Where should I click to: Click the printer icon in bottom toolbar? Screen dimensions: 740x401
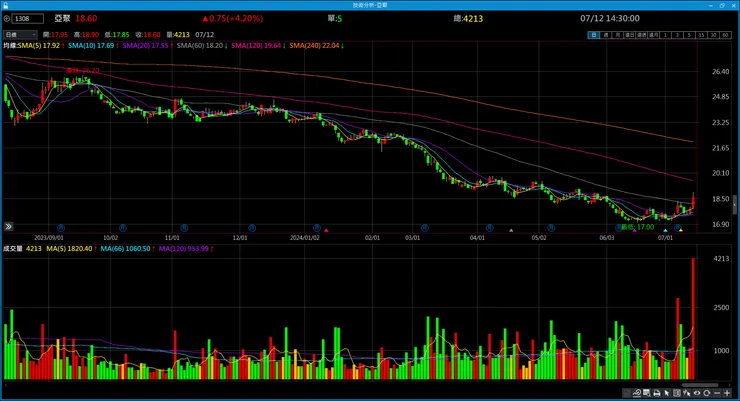pyautogui.click(x=657, y=393)
